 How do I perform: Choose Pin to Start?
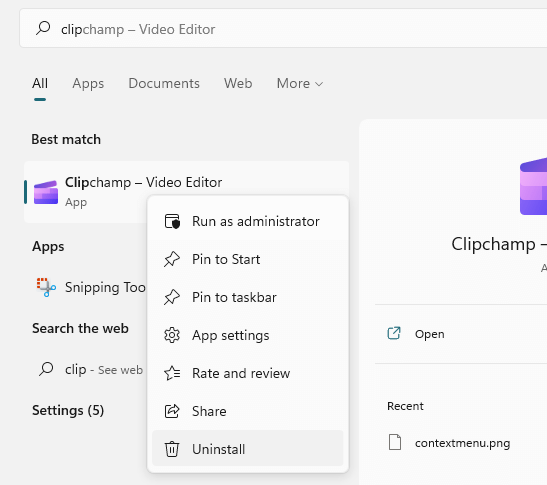pos(248,259)
